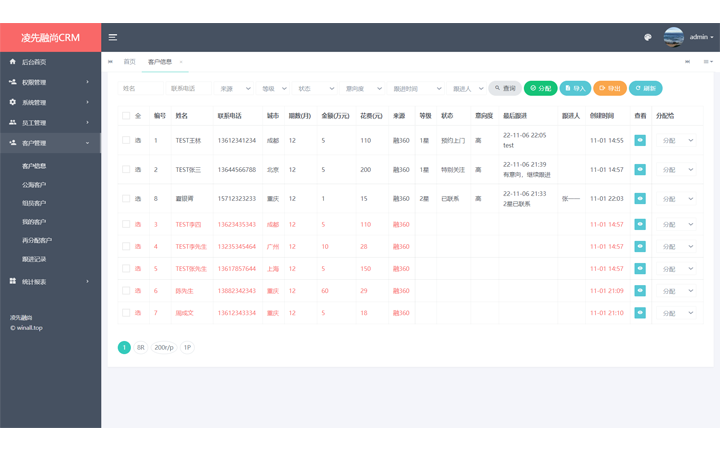This screenshot has height=450, width=720.
Task: Check the checkbox for row number 3
Action: [x=126, y=224]
